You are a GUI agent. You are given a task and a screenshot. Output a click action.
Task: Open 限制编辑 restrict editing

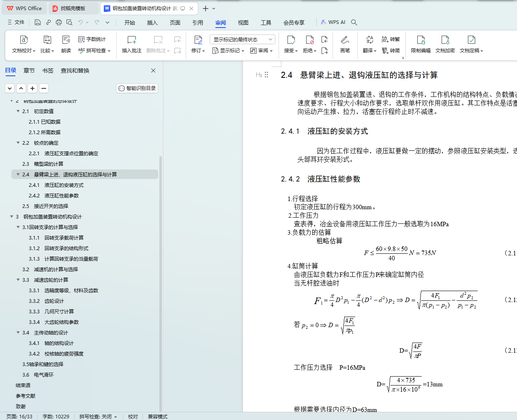(x=421, y=44)
